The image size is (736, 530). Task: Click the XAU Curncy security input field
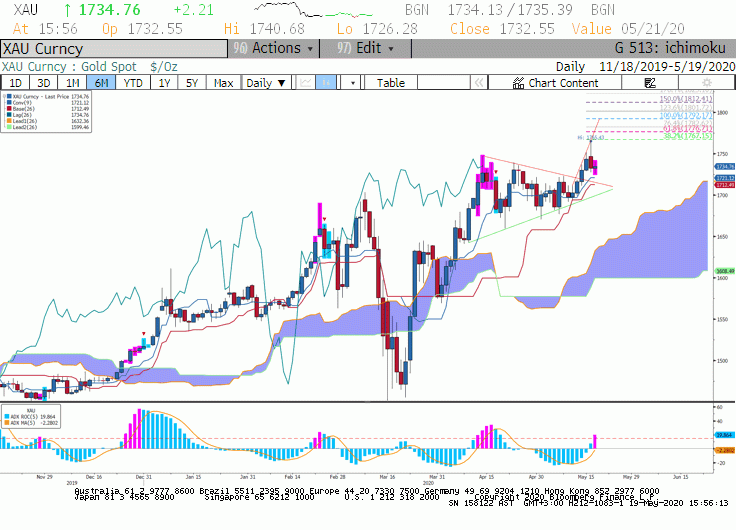114,49
